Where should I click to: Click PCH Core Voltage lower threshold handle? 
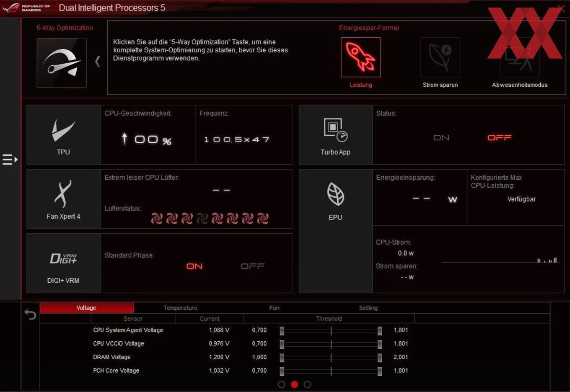coord(282,371)
